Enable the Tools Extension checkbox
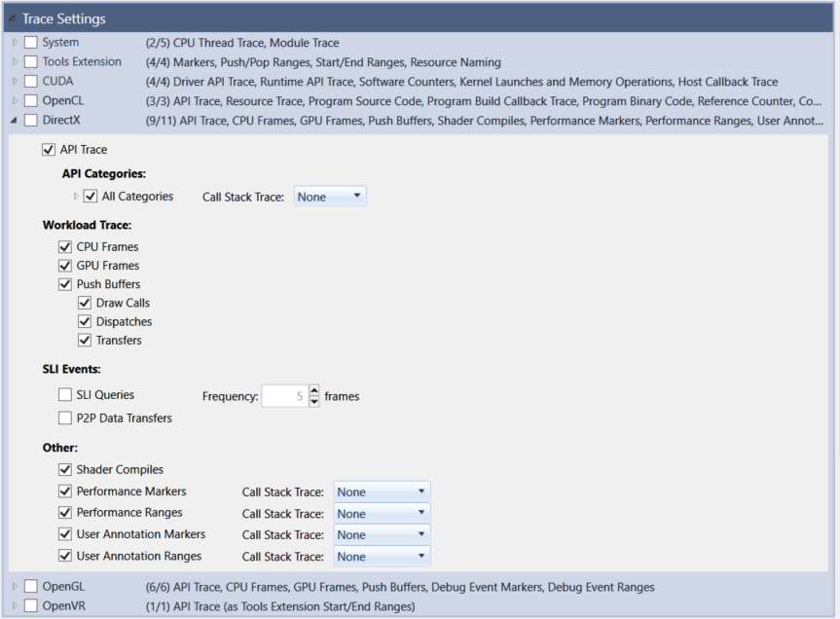This screenshot has width=840, height=619. point(31,61)
